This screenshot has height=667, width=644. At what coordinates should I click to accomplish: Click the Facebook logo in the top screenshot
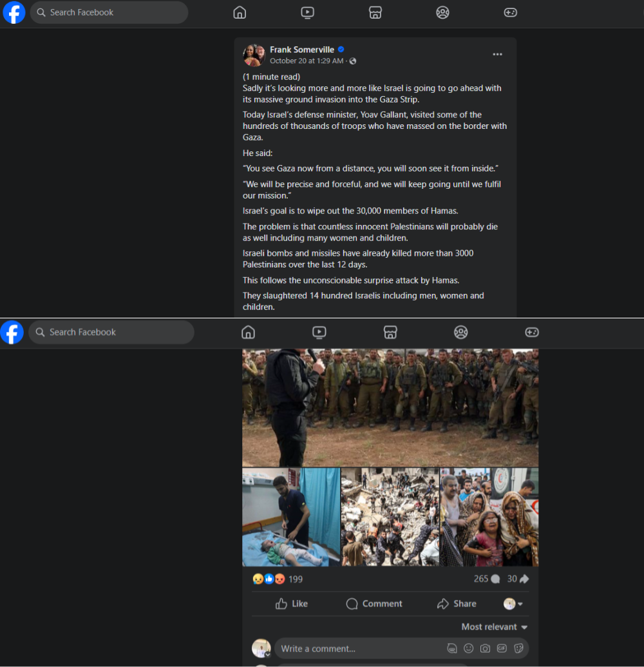pos(14,13)
